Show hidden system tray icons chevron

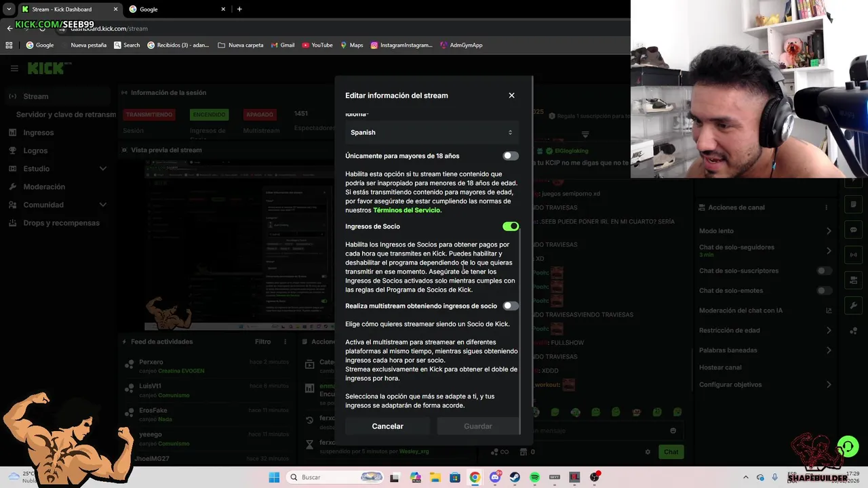[745, 477]
